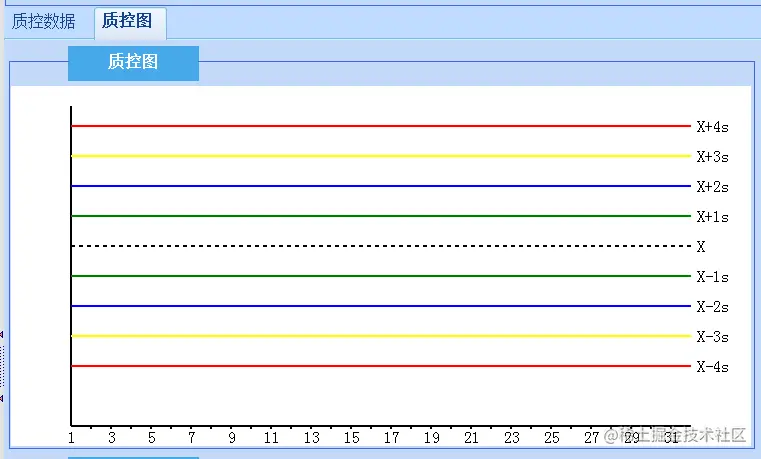
Task: Click the X-2s line label
Action: tap(712, 307)
